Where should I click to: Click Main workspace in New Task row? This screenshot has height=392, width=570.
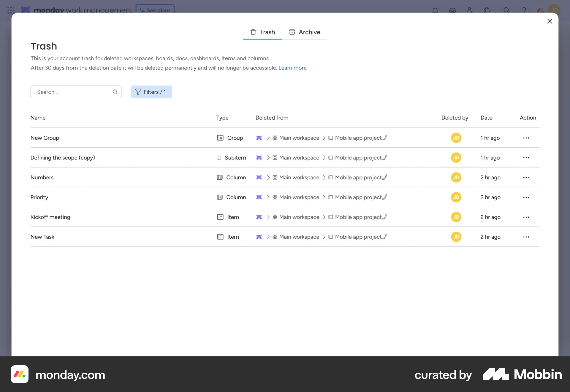[299, 237]
